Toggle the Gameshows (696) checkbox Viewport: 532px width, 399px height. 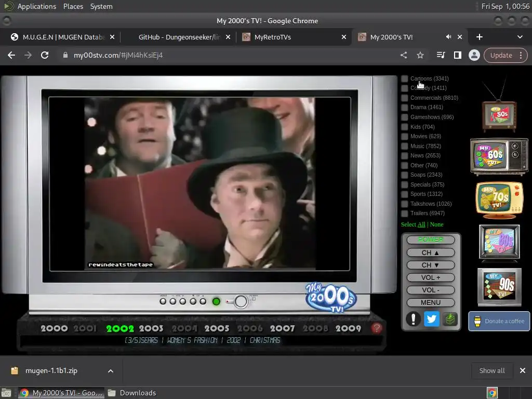[404, 117]
